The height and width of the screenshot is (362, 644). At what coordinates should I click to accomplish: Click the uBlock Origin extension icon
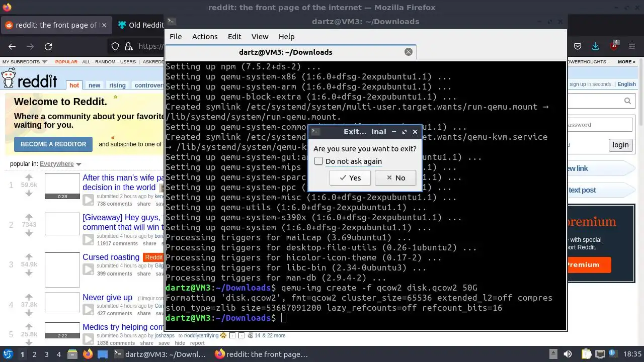click(x=614, y=46)
